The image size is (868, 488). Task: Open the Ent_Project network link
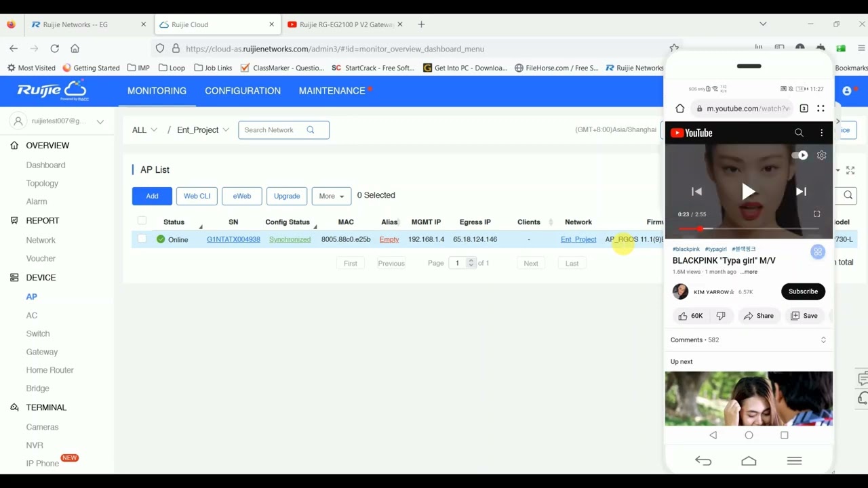pyautogui.click(x=578, y=239)
